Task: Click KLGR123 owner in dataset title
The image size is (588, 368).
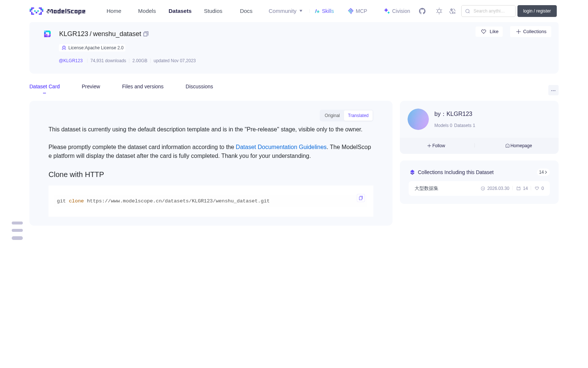Action: point(73,34)
